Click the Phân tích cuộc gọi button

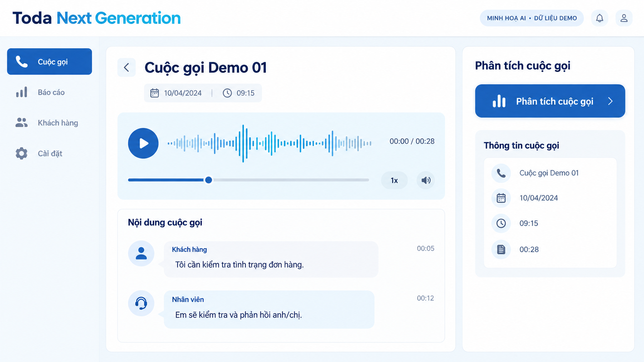click(550, 101)
